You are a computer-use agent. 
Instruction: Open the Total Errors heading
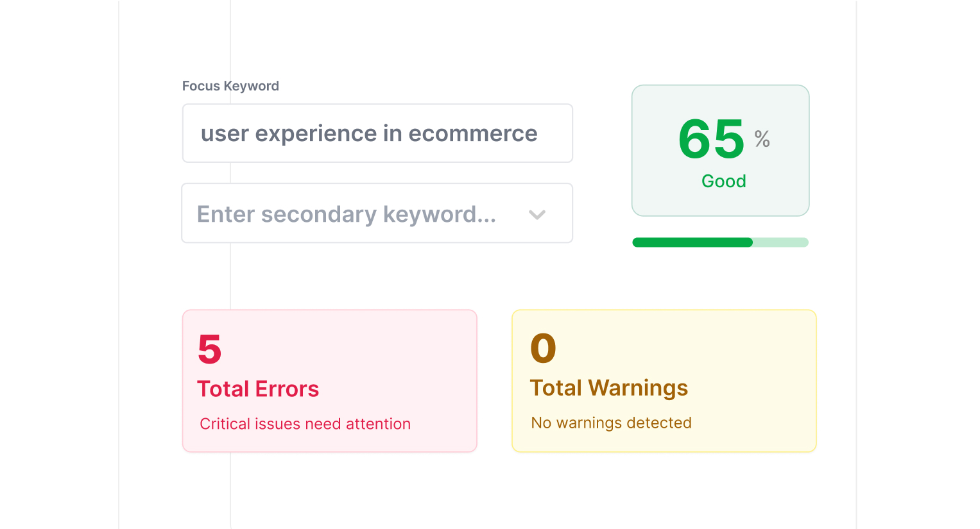(258, 389)
